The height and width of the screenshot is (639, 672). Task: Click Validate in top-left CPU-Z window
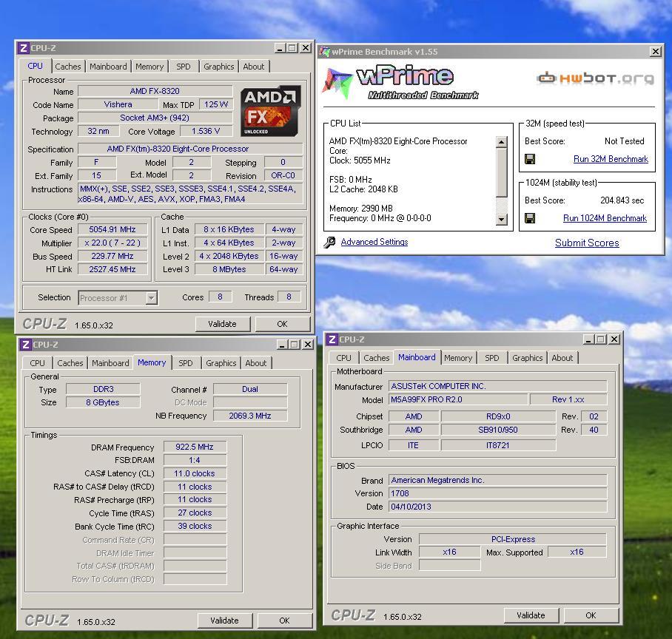coord(223,324)
